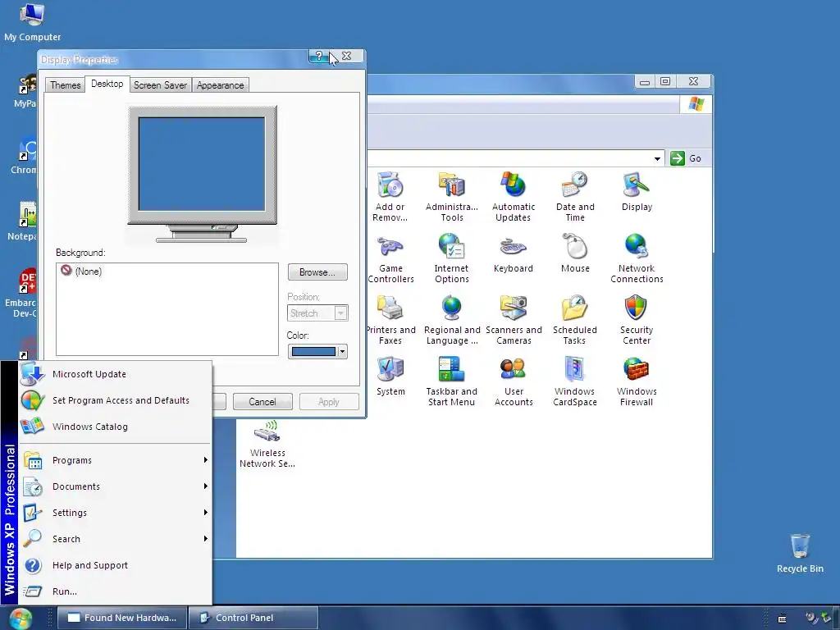
Task: Open Network Connections icon
Action: pyautogui.click(x=637, y=258)
